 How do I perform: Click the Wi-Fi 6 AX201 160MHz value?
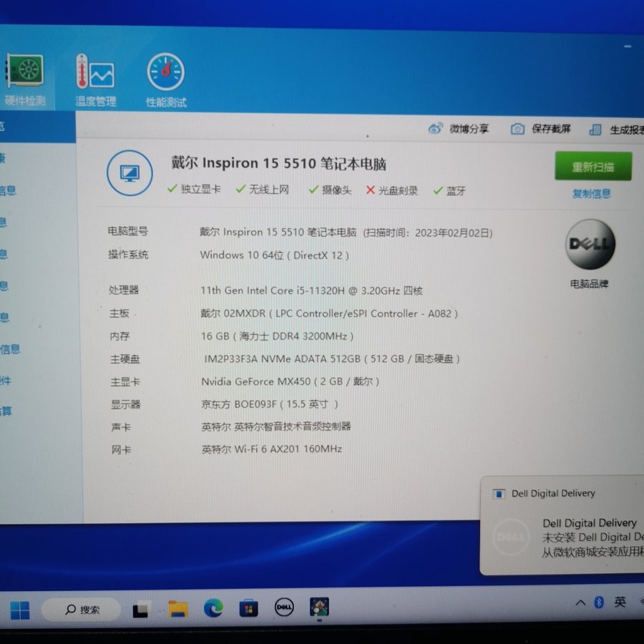[x=271, y=449]
